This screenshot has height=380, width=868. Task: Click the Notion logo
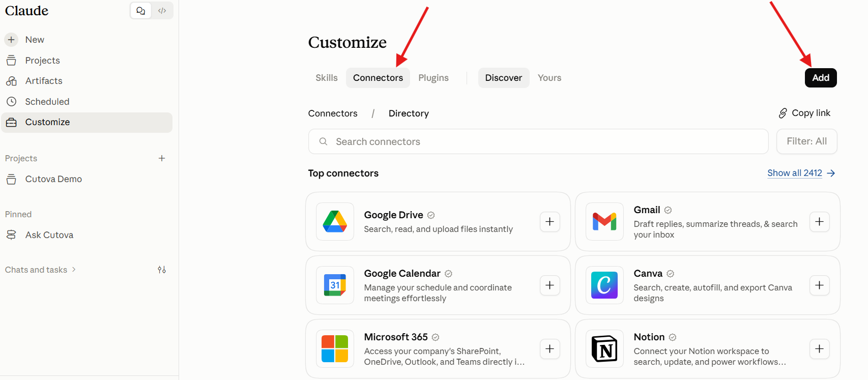(x=604, y=349)
